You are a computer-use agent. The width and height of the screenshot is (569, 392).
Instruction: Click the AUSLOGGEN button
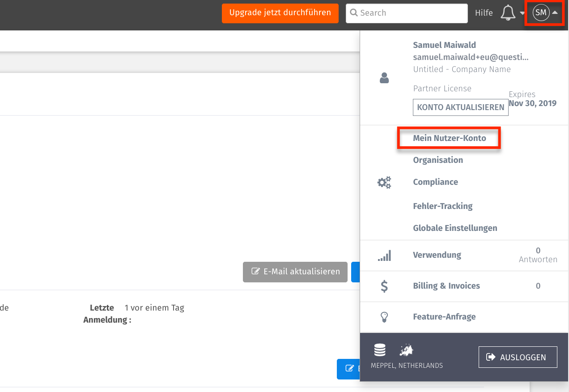click(x=518, y=357)
